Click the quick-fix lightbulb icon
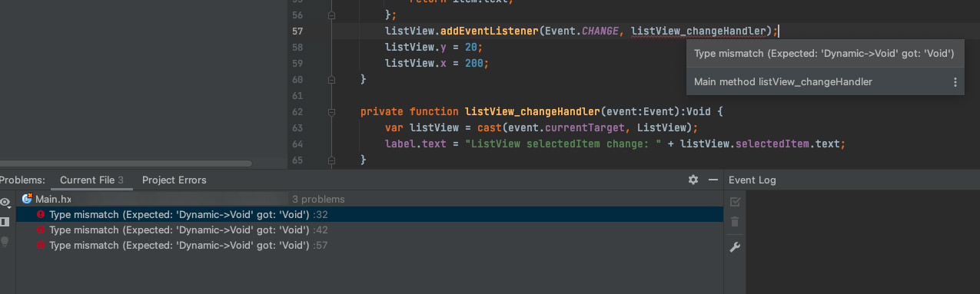This screenshot has height=294, width=980. coord(5,242)
